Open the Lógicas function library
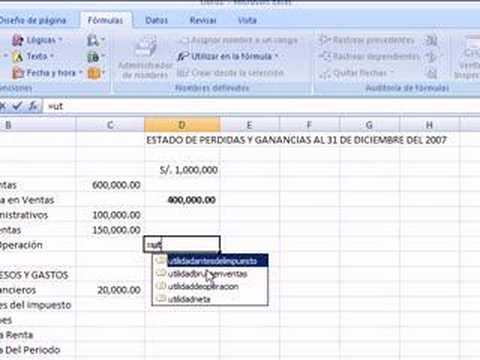Viewport: 480px width, 360px height. pos(37,40)
